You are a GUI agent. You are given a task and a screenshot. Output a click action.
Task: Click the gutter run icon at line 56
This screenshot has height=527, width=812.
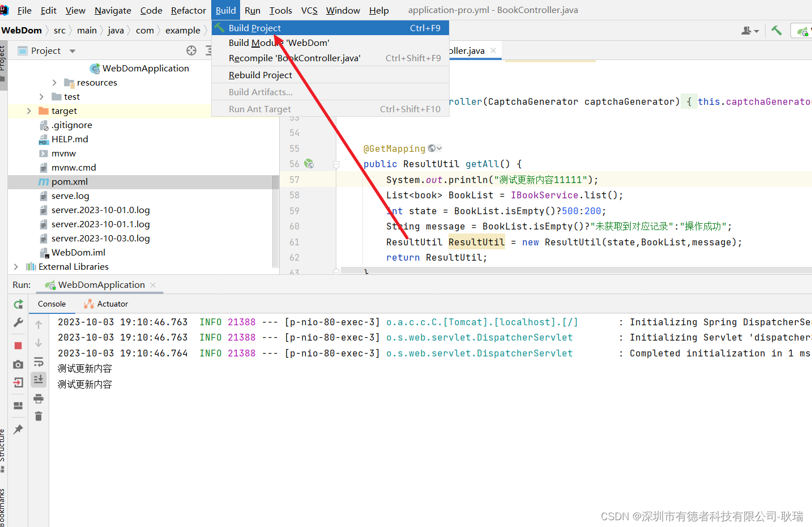coord(309,164)
